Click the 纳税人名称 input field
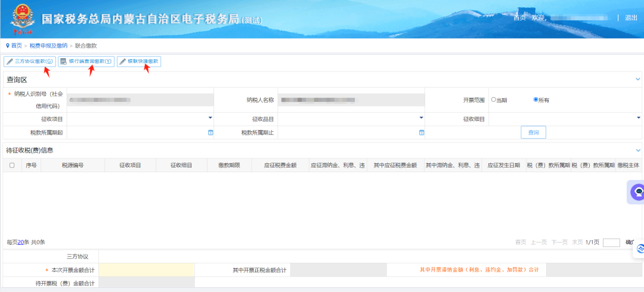This screenshot has width=644, height=292. coord(351,100)
